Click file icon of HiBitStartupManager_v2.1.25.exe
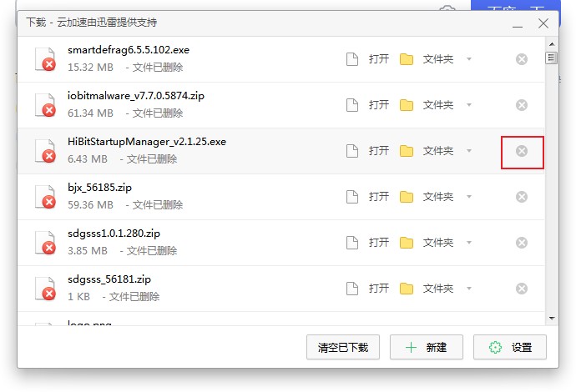Image resolution: width=576 pixels, height=392 pixels. coord(45,151)
